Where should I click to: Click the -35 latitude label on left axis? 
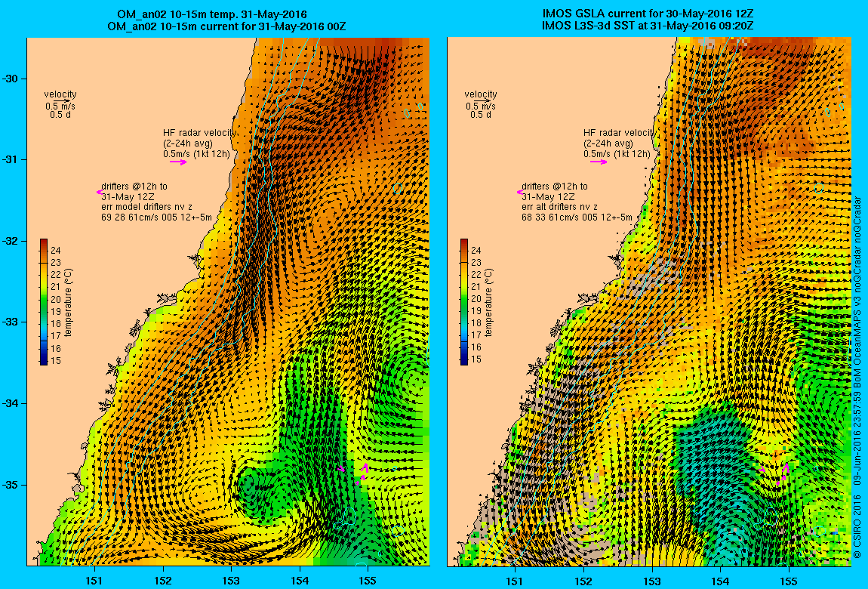point(10,485)
